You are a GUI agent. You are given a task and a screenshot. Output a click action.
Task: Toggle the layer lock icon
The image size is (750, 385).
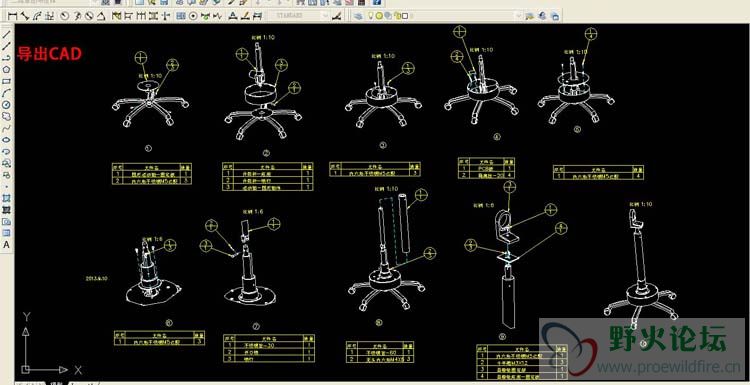pyautogui.click(x=397, y=16)
